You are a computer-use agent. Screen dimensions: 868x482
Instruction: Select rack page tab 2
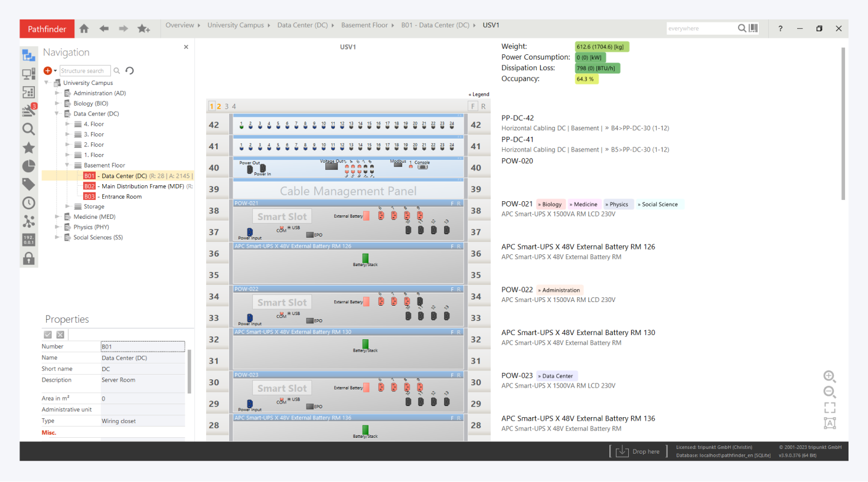[219, 107]
